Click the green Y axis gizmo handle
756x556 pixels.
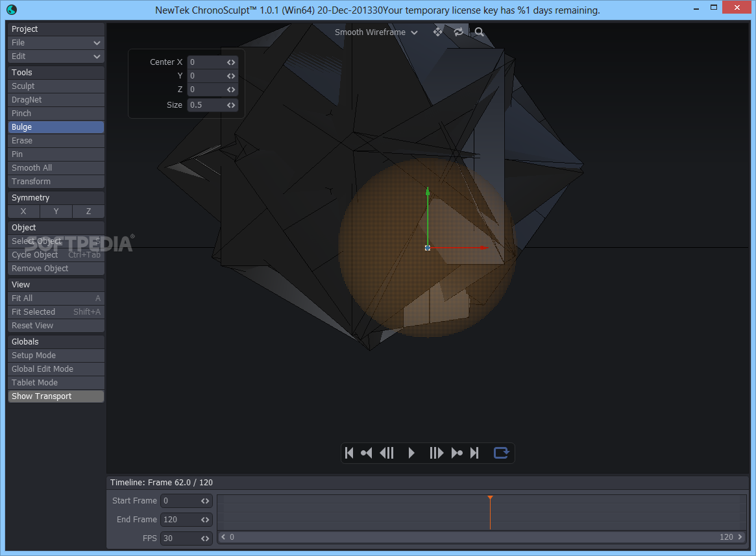pos(428,191)
